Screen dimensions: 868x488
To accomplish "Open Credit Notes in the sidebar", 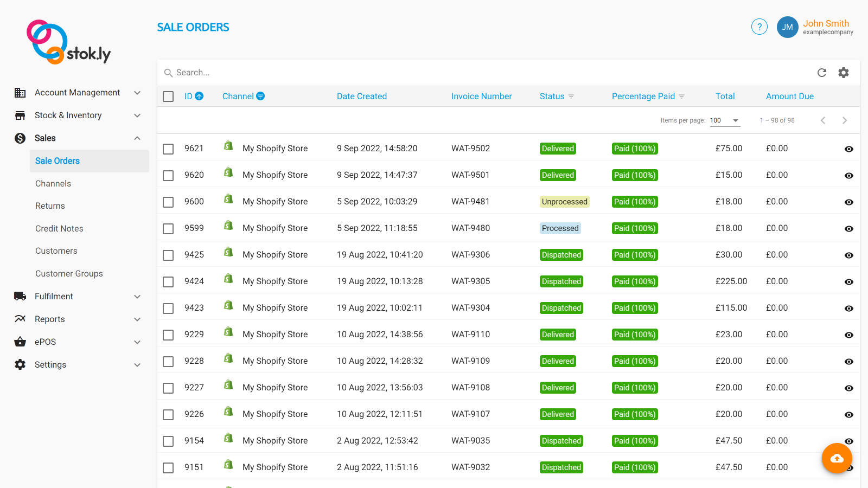I will (59, 229).
